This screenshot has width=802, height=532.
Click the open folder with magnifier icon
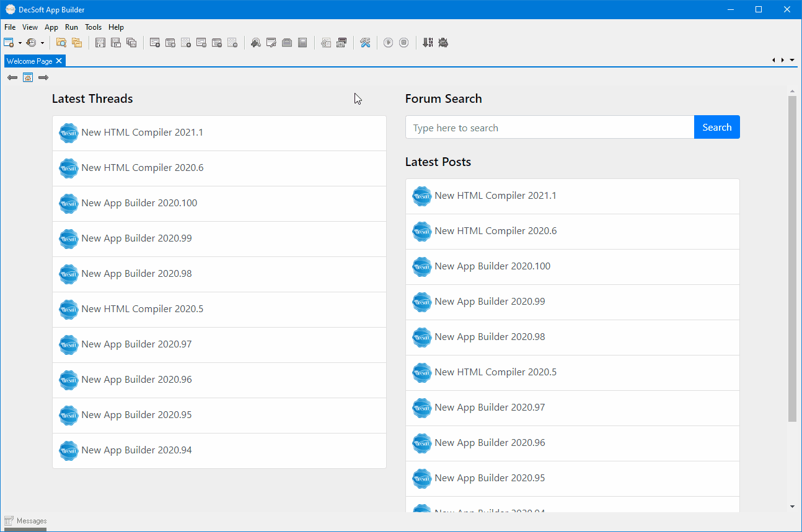61,43
